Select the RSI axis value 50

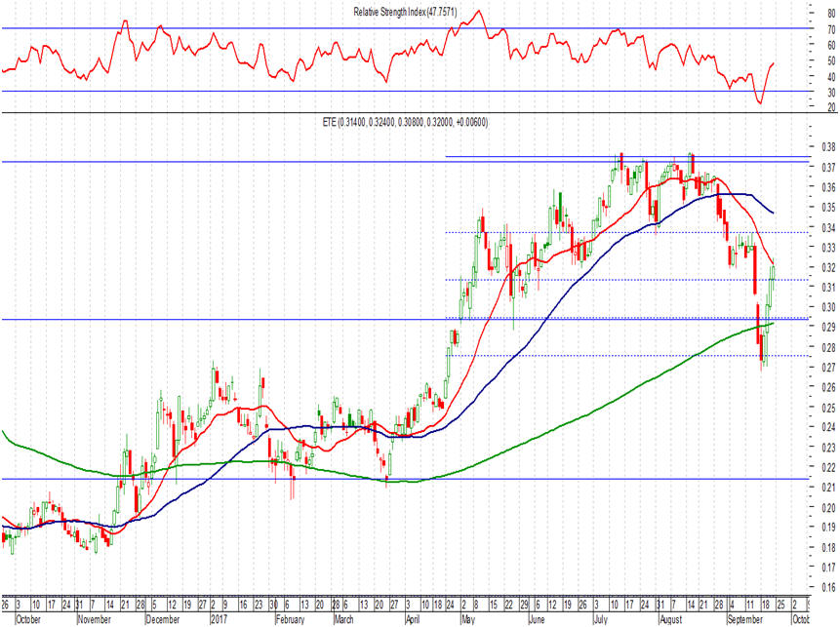click(x=831, y=61)
